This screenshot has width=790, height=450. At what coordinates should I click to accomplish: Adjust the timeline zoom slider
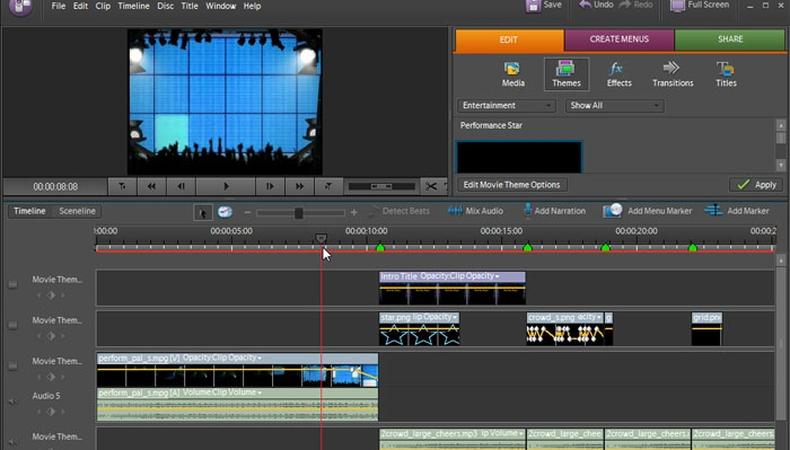click(x=299, y=213)
